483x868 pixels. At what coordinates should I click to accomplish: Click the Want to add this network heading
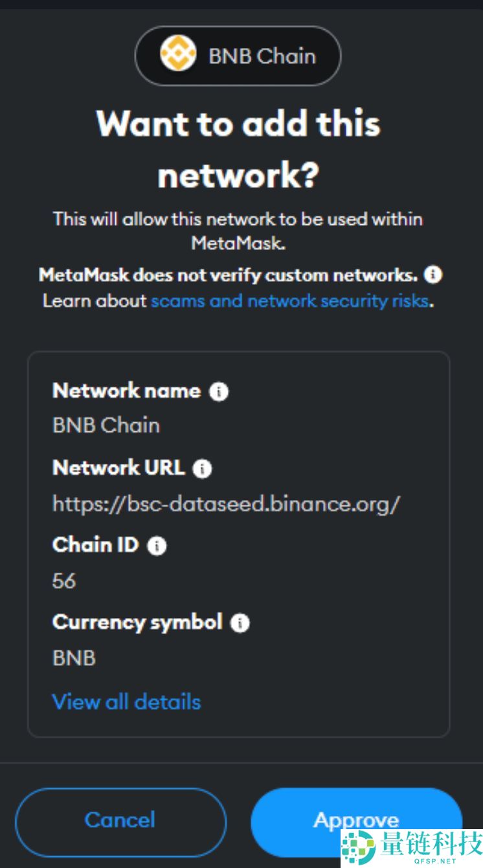pos(238,149)
